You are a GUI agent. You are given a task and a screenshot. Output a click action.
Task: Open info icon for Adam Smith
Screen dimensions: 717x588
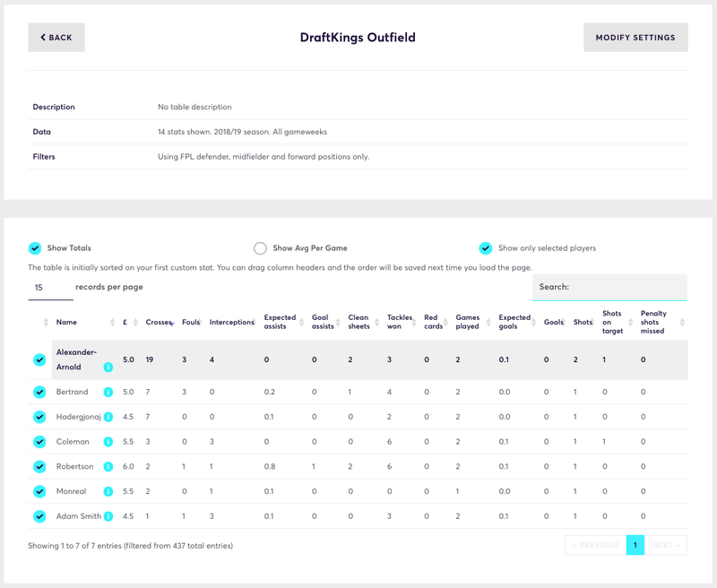pos(108,516)
